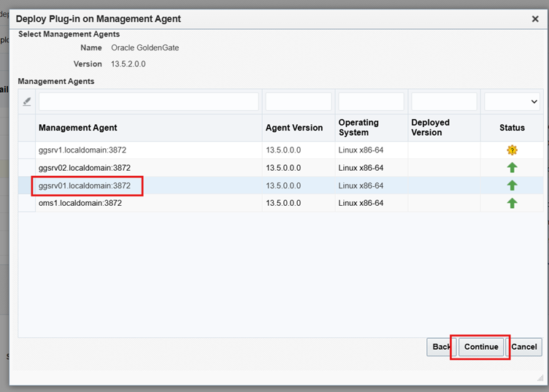
Task: Click green up arrow for ggsrv01
Action: (512, 185)
